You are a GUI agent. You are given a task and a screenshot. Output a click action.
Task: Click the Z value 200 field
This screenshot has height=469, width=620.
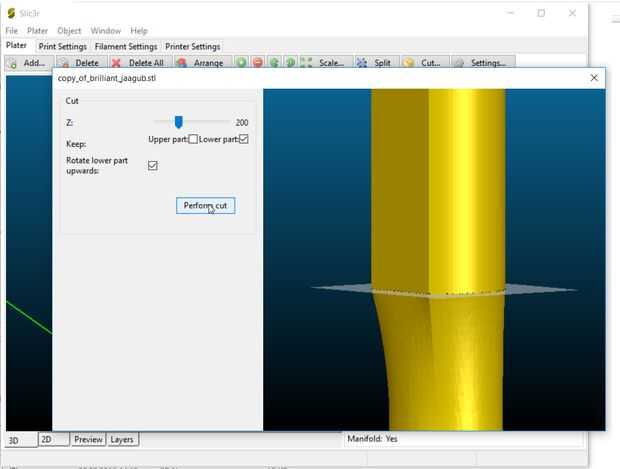(242, 123)
